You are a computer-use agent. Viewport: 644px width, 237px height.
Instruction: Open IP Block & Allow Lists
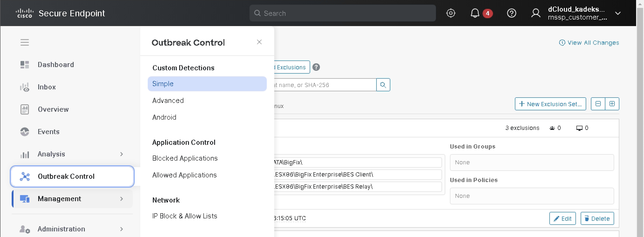click(x=185, y=216)
